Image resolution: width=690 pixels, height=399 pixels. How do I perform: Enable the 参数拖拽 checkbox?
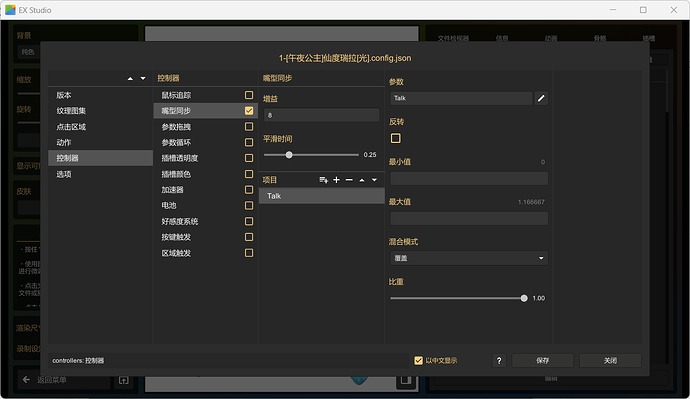click(x=249, y=127)
